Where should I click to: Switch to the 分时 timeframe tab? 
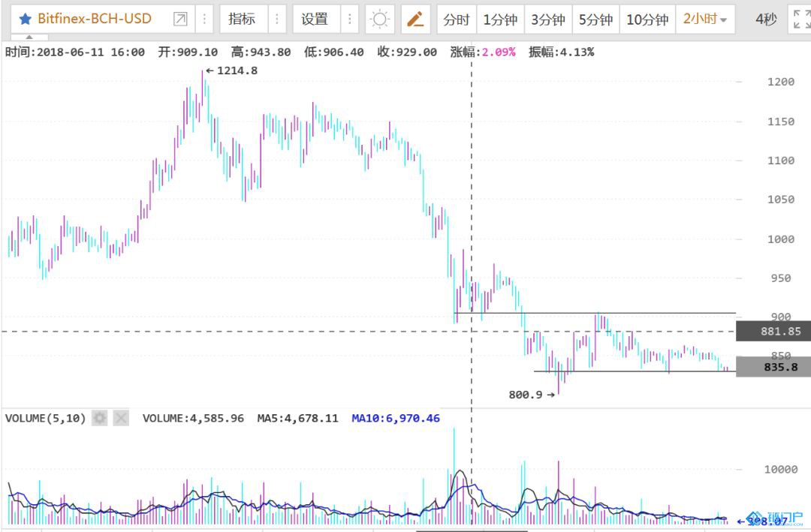point(457,20)
